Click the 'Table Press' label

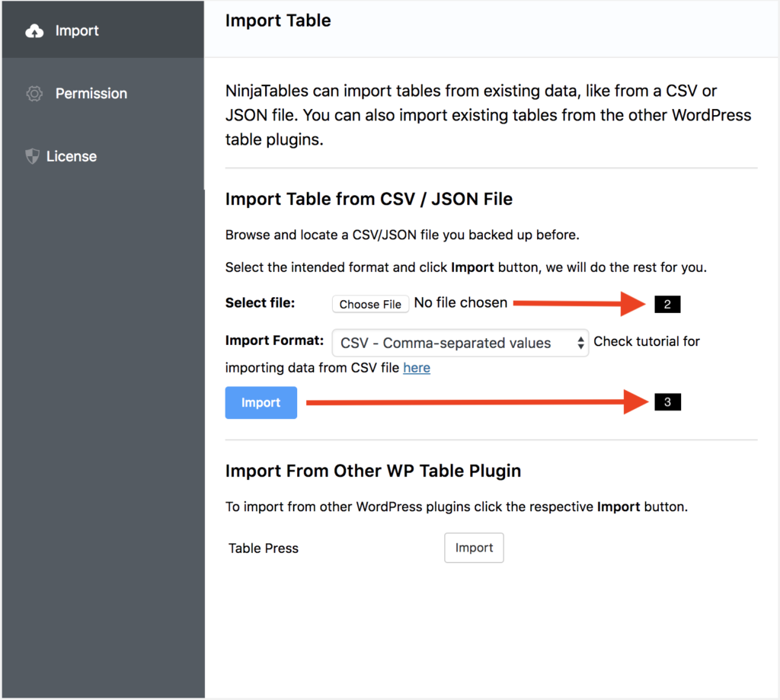(263, 548)
